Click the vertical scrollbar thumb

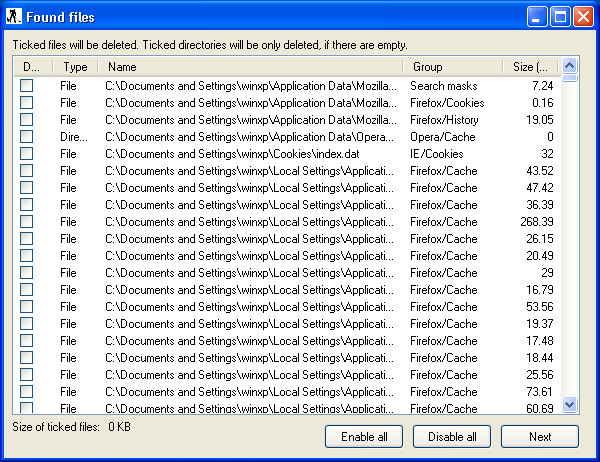[569, 78]
